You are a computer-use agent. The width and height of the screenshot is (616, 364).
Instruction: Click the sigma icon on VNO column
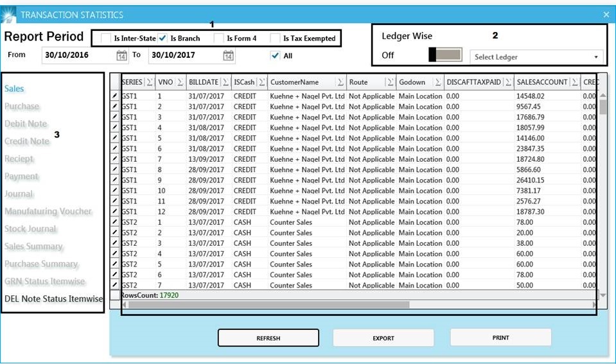(180, 82)
